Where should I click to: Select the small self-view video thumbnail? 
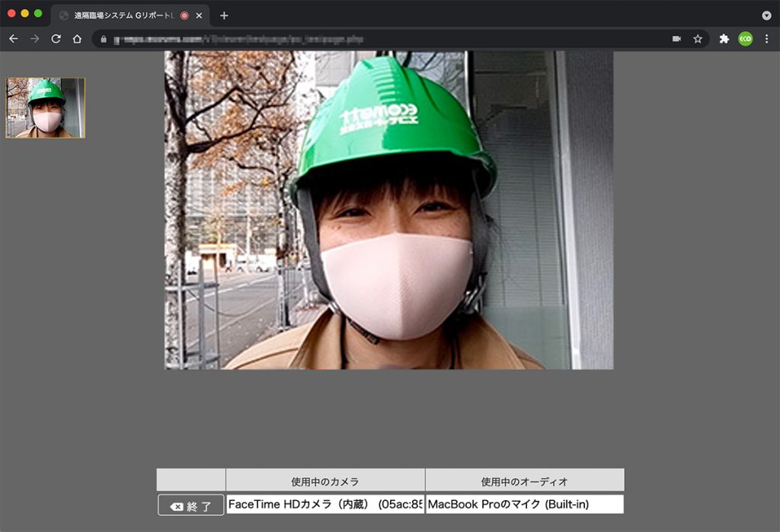(45, 108)
